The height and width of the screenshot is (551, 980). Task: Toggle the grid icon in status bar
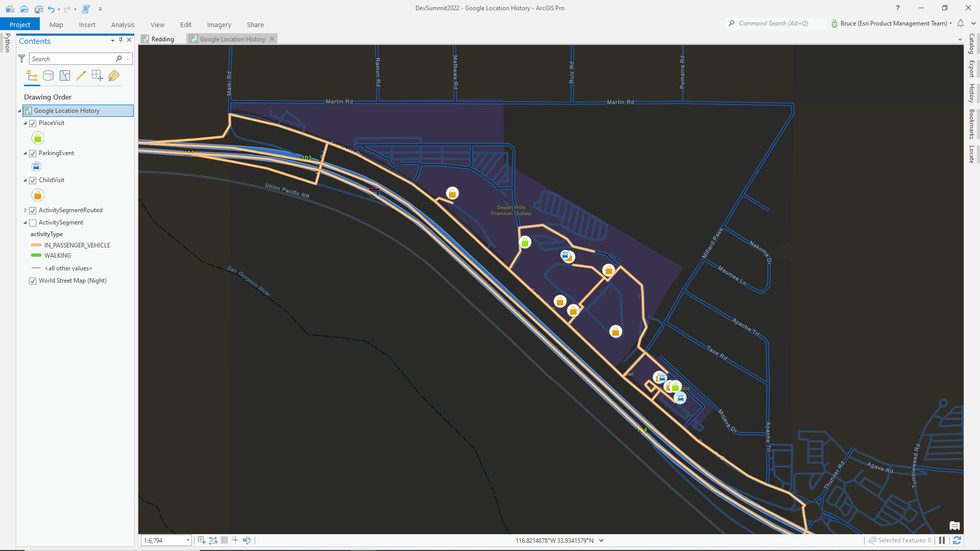pyautogui.click(x=224, y=540)
